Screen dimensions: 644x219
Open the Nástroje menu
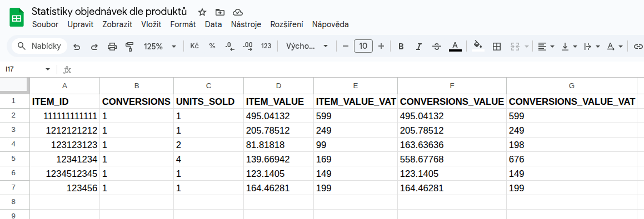pos(246,24)
